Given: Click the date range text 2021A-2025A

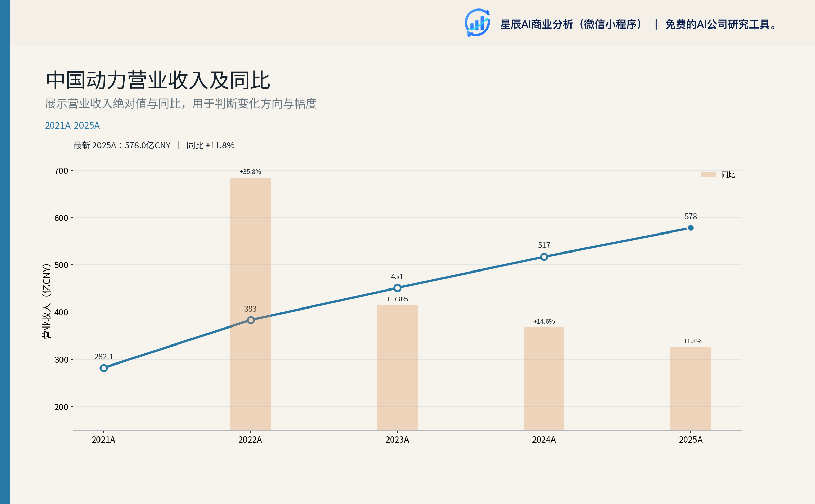Looking at the screenshot, I should tap(72, 126).
